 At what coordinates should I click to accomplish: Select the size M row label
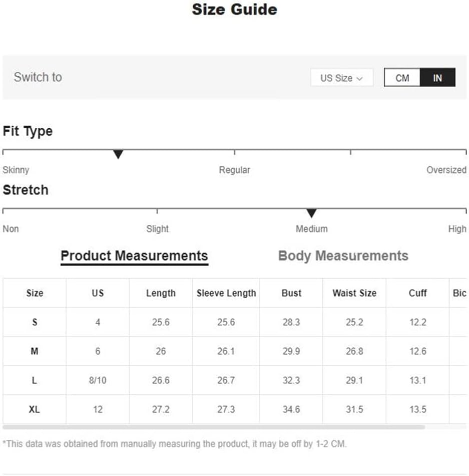tap(35, 351)
